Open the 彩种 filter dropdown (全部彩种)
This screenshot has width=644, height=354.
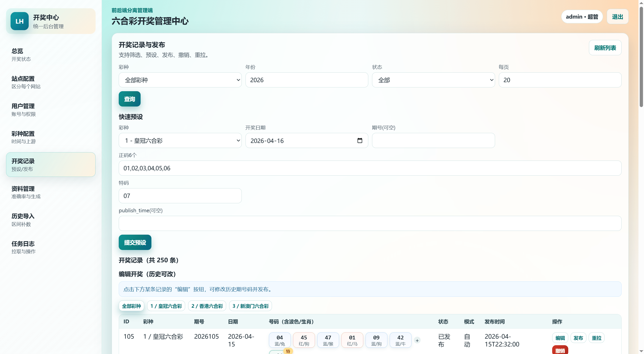coord(180,80)
